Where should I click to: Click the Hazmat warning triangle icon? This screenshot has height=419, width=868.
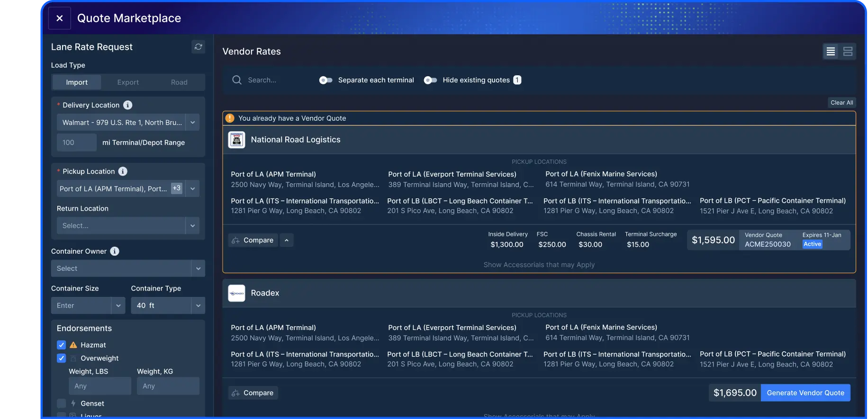[73, 345]
